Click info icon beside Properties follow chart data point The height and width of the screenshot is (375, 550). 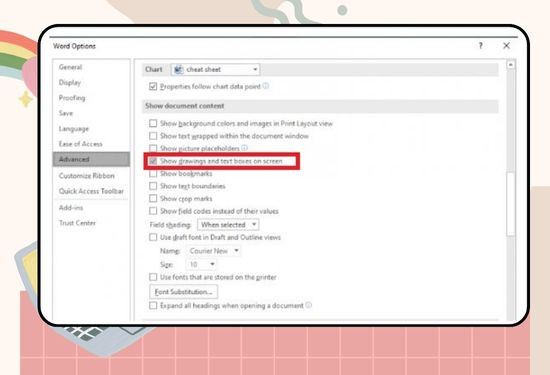(x=266, y=86)
